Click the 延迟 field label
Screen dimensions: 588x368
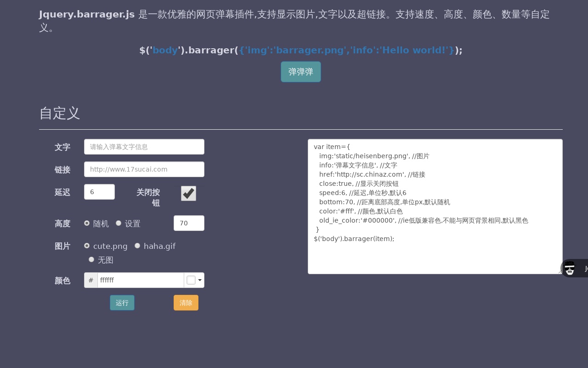62,192
